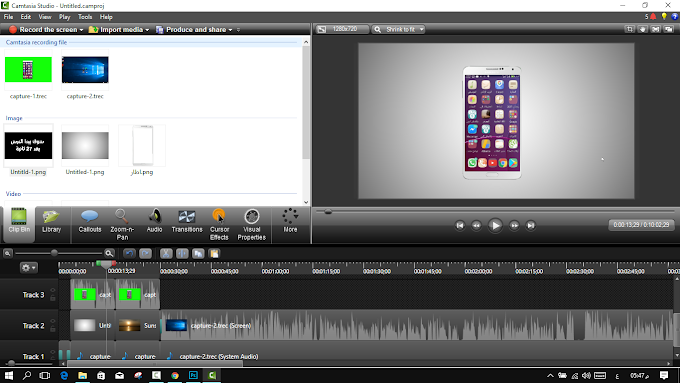
Task: Open the Callouts tool
Action: coord(89,221)
